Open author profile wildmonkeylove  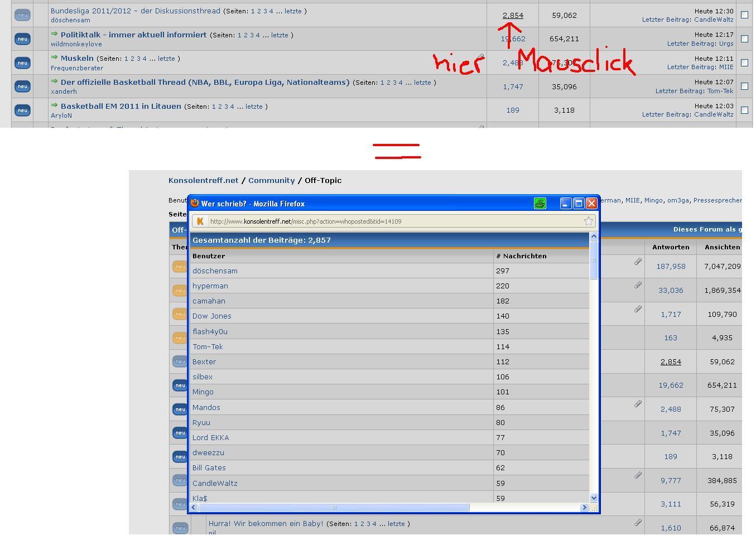[x=76, y=44]
